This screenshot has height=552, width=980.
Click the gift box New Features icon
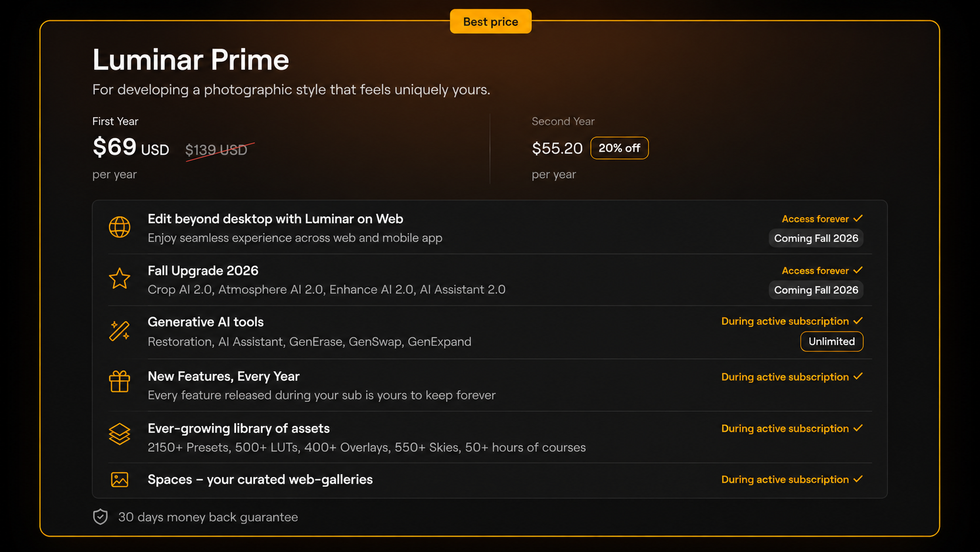(x=120, y=382)
